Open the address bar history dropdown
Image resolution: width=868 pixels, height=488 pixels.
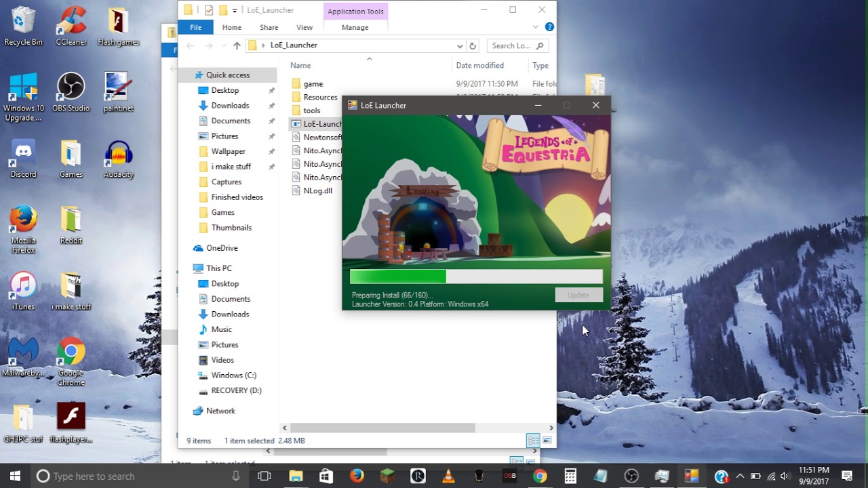click(x=459, y=46)
